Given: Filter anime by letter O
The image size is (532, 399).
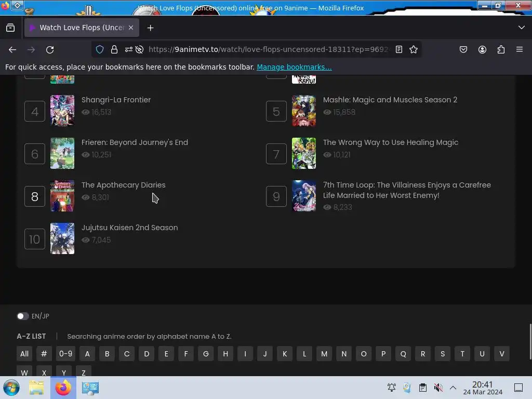Looking at the screenshot, I should point(364,354).
